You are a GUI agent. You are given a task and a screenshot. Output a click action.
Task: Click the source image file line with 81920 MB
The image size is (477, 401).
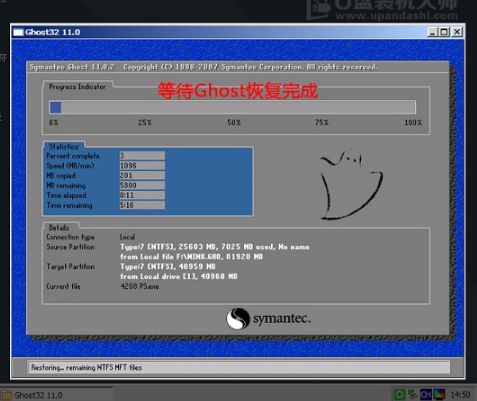[191, 257]
